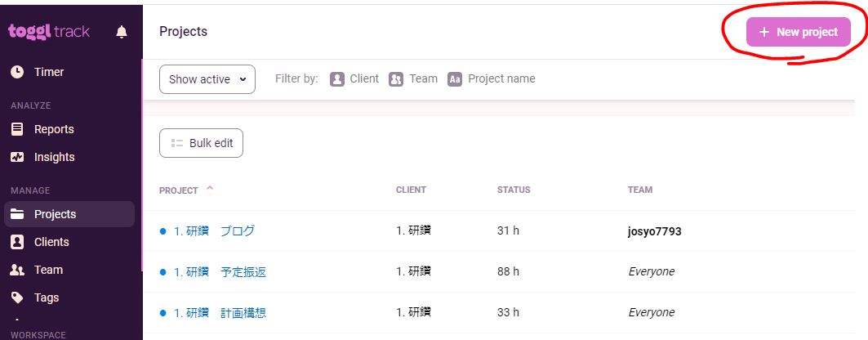Click the Insights chart icon
The image size is (868, 340).
[x=17, y=157]
